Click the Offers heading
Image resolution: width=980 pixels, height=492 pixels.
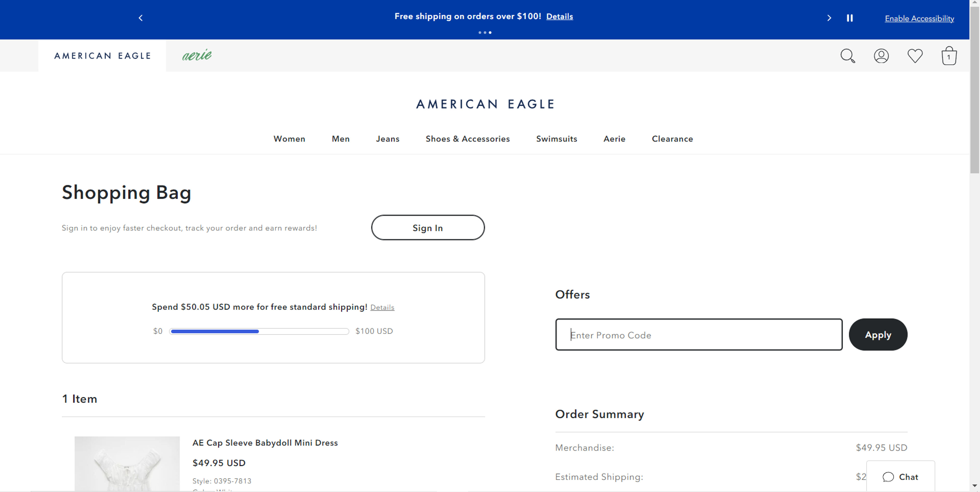click(572, 295)
